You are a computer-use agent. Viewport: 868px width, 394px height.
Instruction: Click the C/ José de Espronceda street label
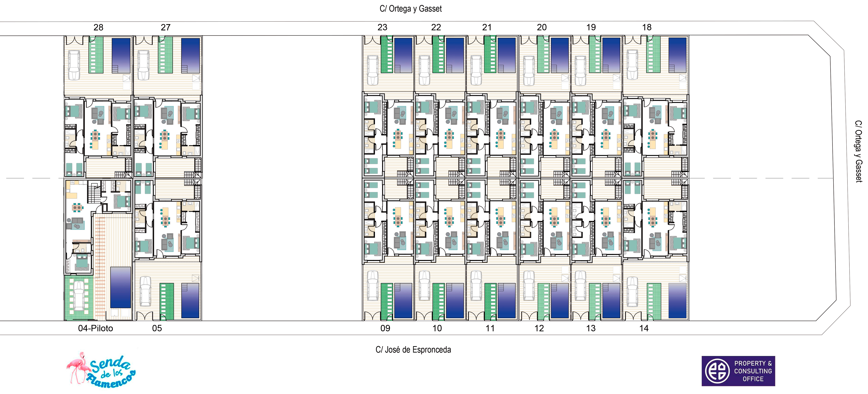413,350
